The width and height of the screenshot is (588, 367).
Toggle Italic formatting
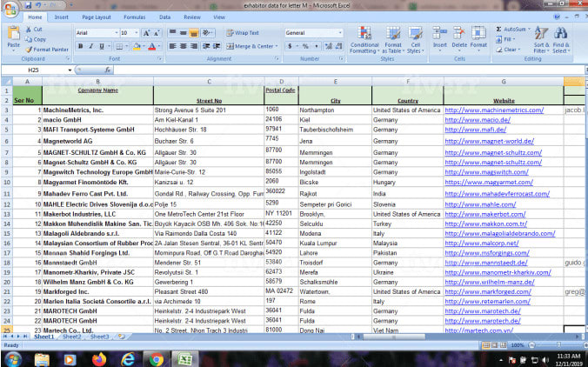(x=90, y=46)
